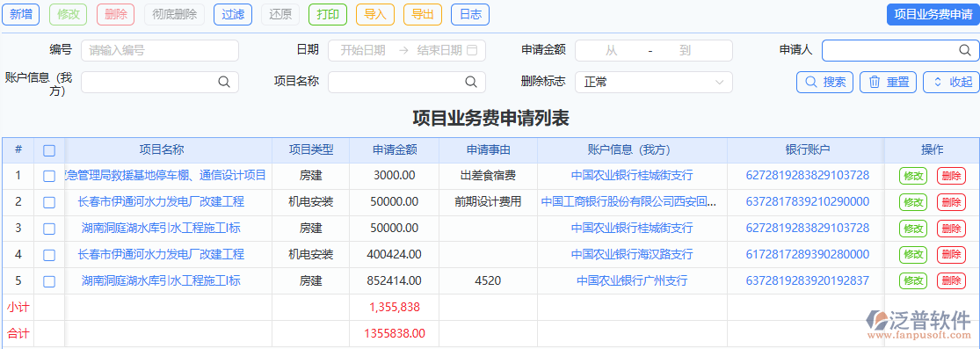Click the 编号 input field
Viewport: 980px width, 349px height.
(160, 51)
